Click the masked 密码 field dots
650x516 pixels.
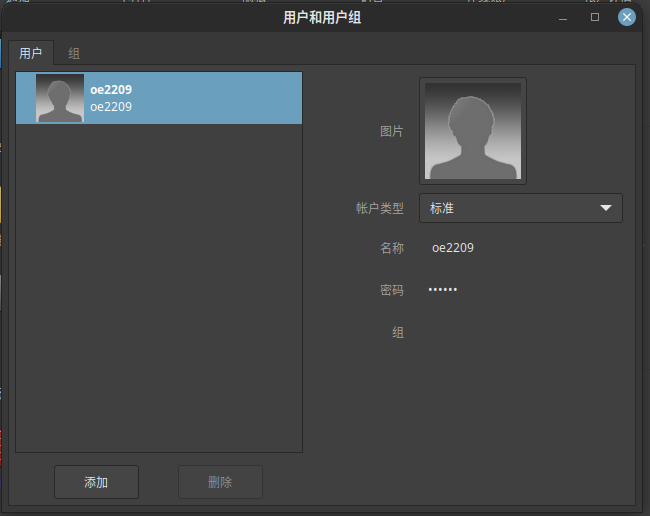443,290
